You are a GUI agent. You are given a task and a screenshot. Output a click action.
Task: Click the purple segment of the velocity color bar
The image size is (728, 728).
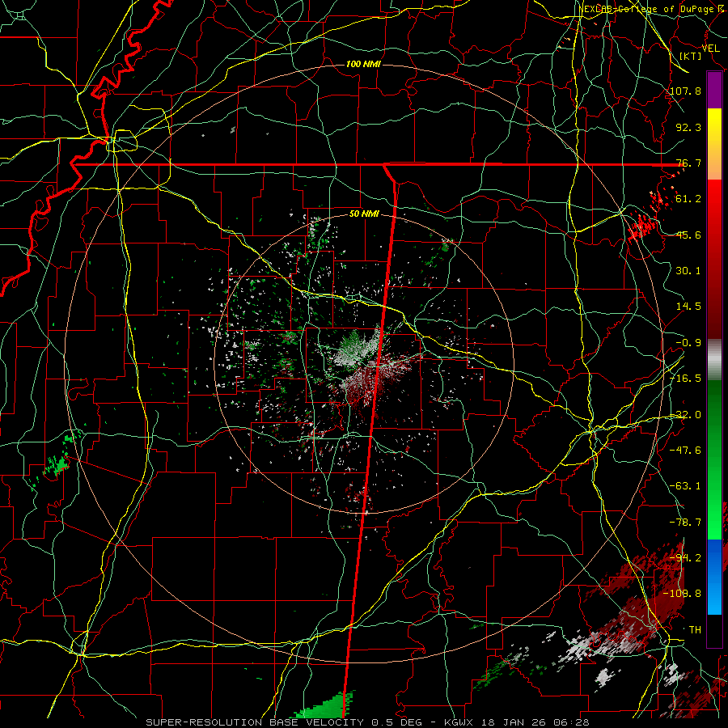(x=714, y=90)
